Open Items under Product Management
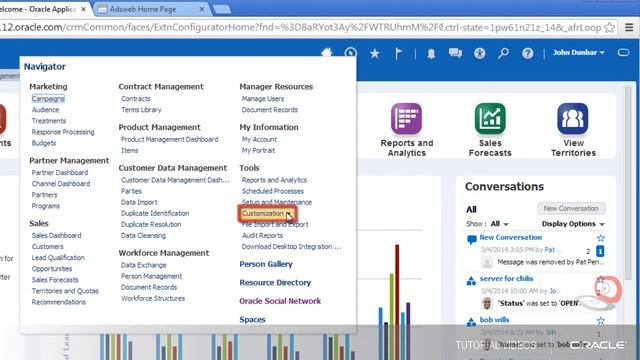This screenshot has width=640, height=360. pyautogui.click(x=129, y=151)
